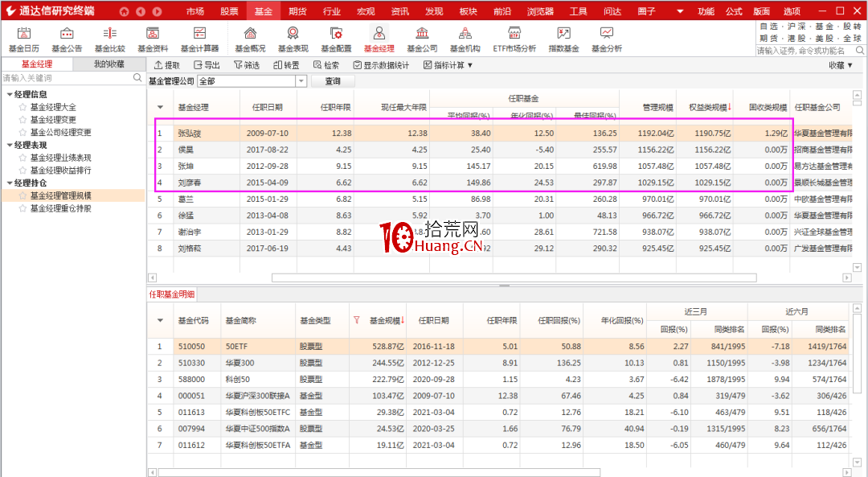Open the 选项 options button

(792, 11)
